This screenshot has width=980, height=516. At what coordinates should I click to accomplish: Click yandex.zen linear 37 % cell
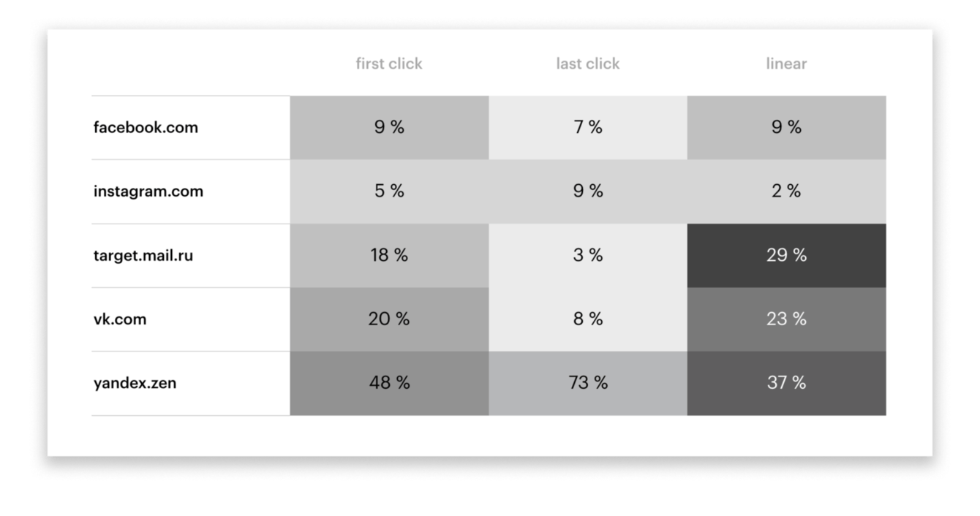786,383
